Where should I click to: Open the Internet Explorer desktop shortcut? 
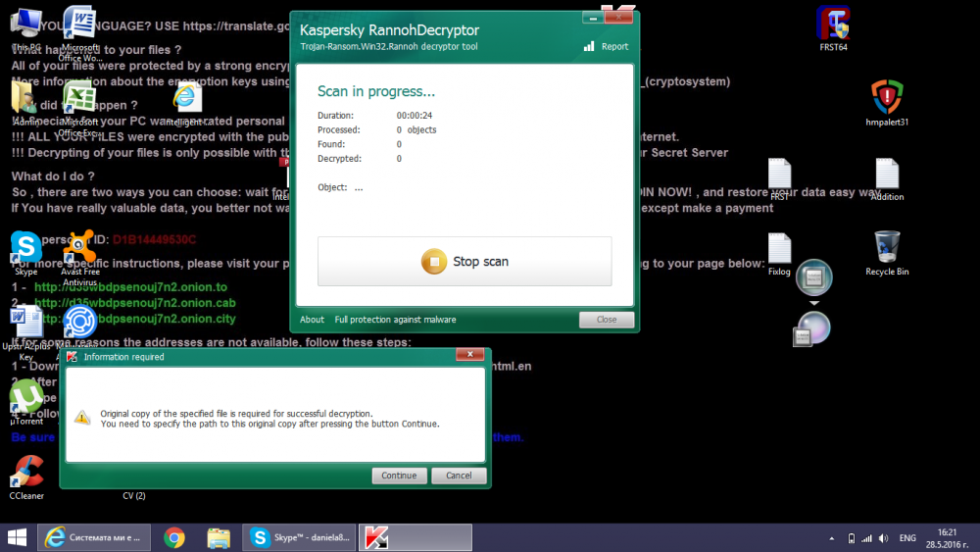[x=187, y=103]
